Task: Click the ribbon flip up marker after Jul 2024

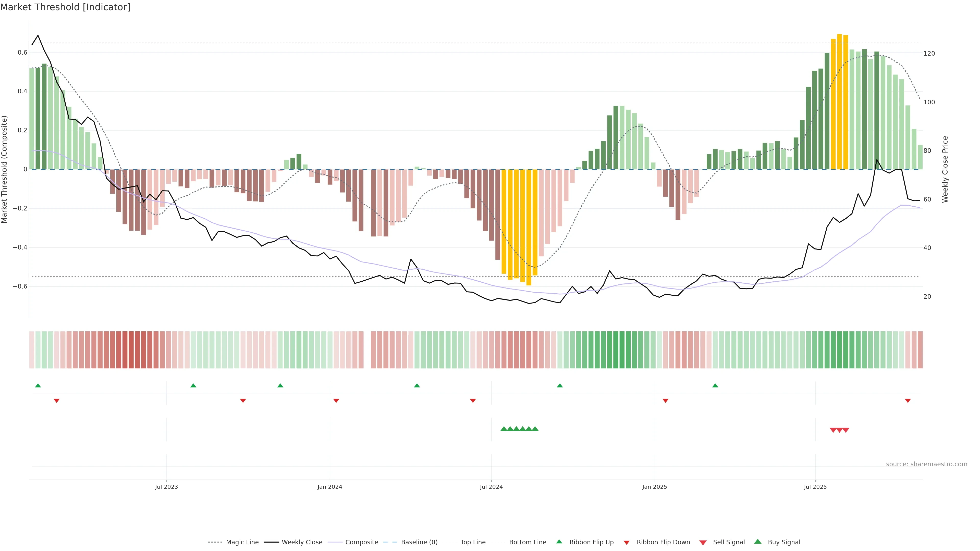Action: tap(560, 386)
